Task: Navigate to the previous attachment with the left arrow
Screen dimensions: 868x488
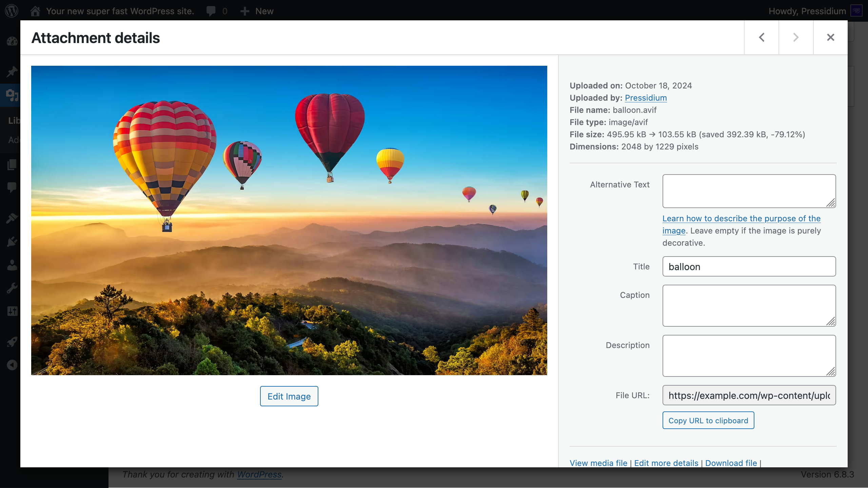Action: [x=761, y=37]
